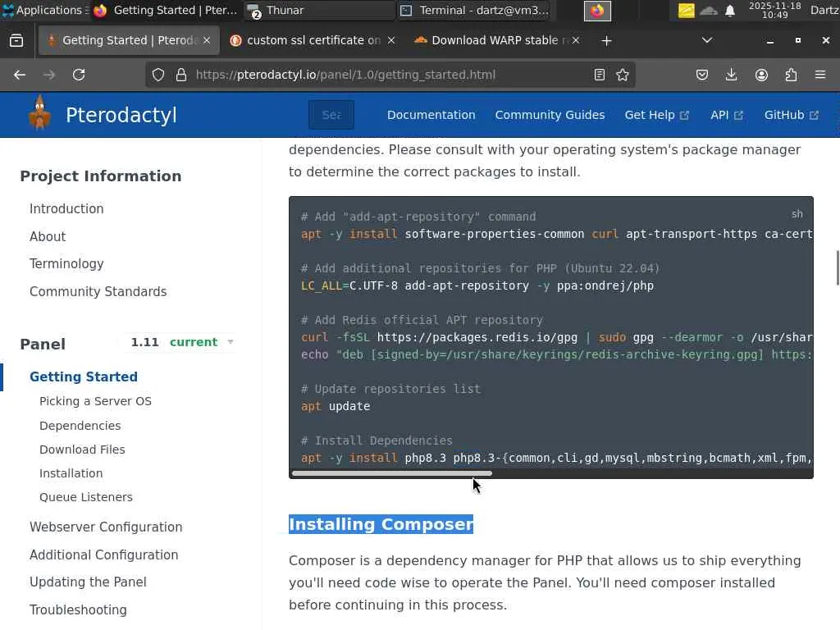Jump to Dependencies section
This screenshot has width=840, height=630.
[x=80, y=426]
